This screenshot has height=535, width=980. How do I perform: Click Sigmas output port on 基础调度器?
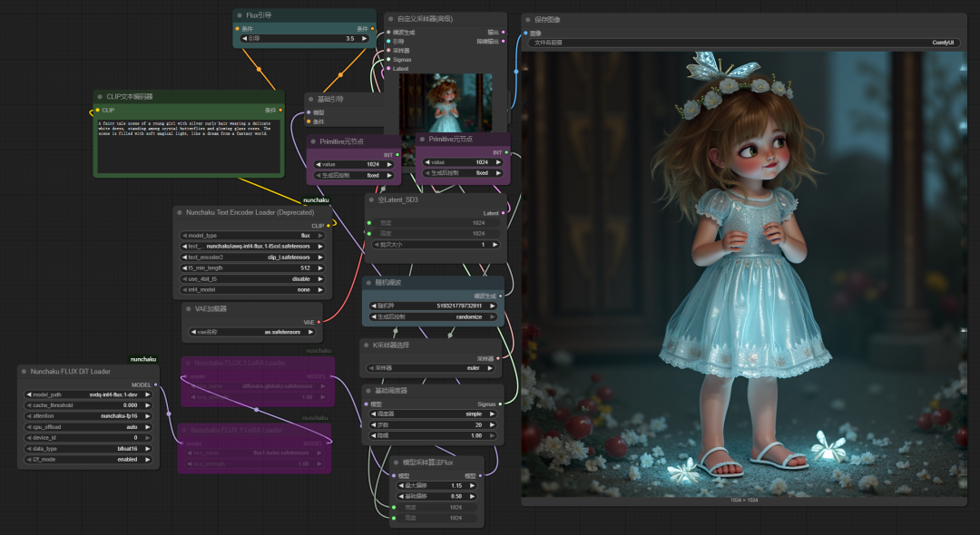[500, 404]
